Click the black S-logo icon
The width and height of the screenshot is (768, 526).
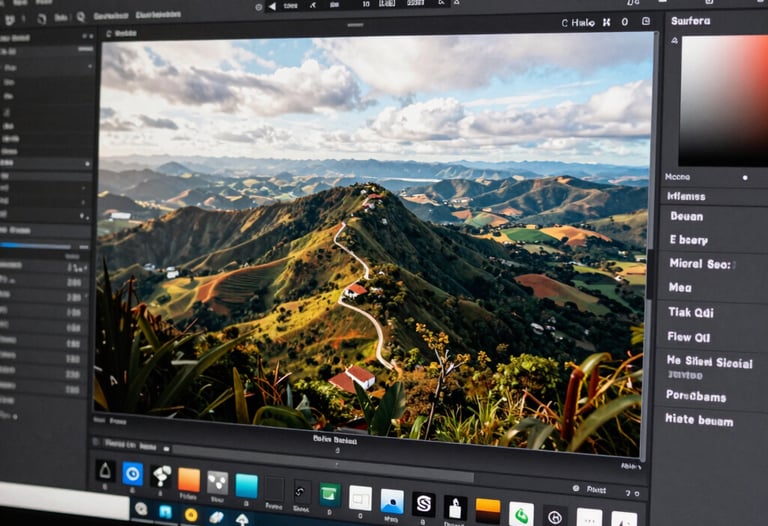point(423,504)
